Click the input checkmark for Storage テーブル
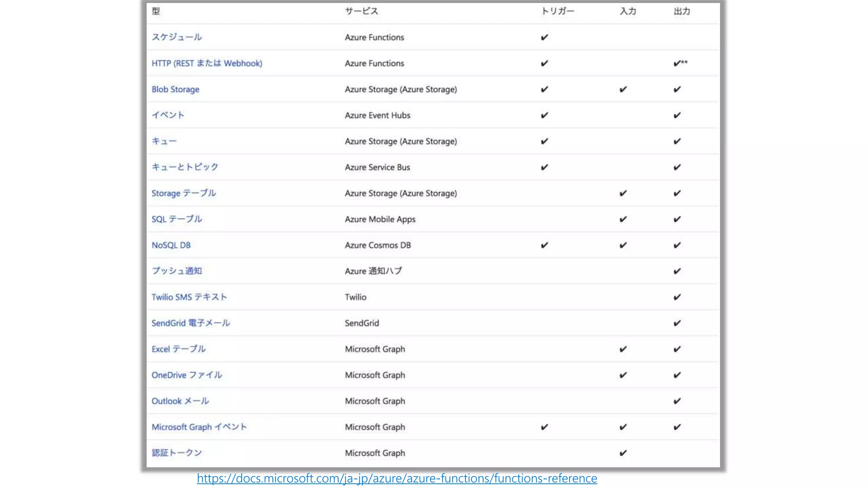Screen dimensions: 868x488 coord(623,193)
